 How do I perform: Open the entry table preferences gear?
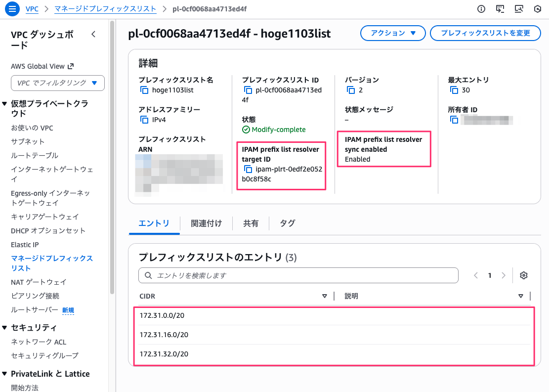(524, 275)
